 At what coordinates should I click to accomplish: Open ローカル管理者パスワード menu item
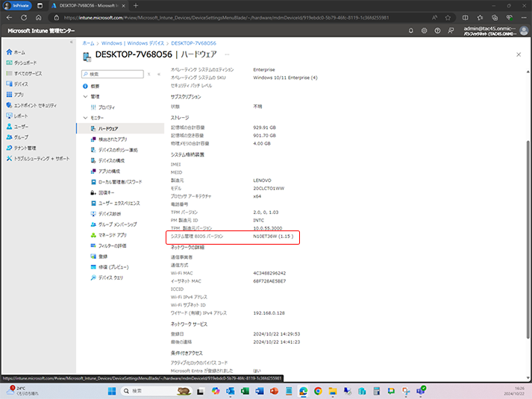point(116,182)
